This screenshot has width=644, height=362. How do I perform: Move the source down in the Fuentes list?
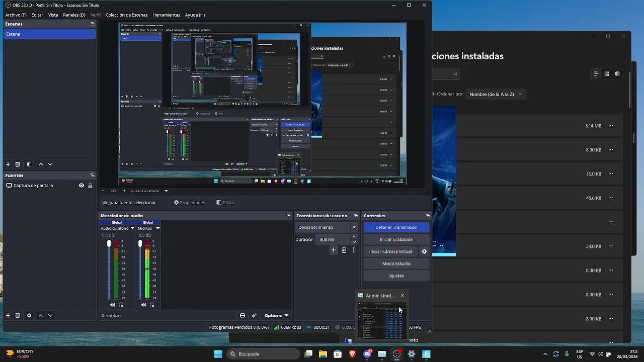[x=50, y=315]
